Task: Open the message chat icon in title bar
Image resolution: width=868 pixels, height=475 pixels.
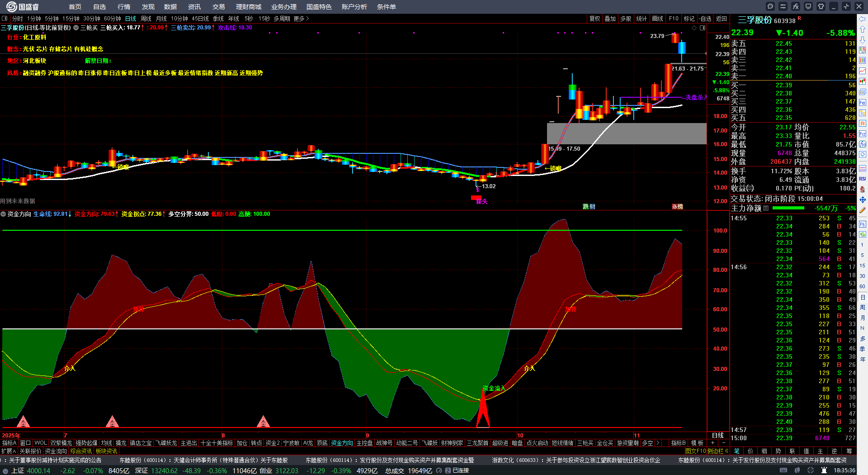Action: (770, 6)
